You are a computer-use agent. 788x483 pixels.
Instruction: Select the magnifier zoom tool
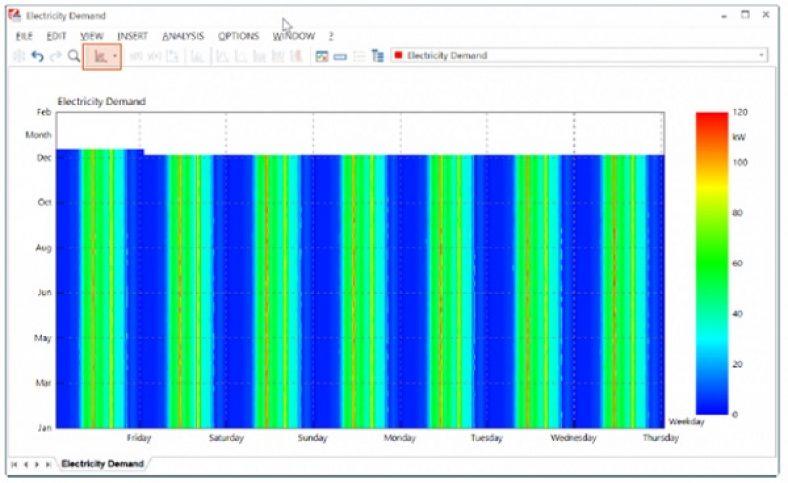point(73,57)
